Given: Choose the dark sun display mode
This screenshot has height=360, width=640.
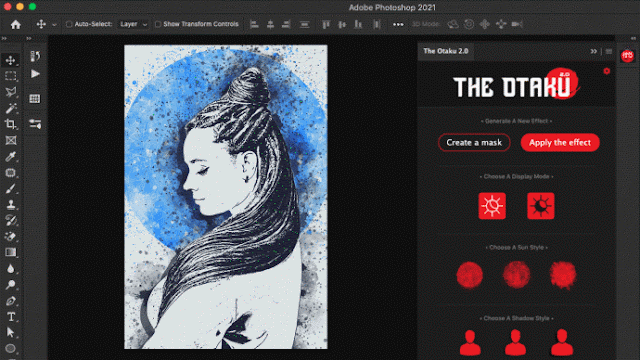Looking at the screenshot, I should (541, 206).
